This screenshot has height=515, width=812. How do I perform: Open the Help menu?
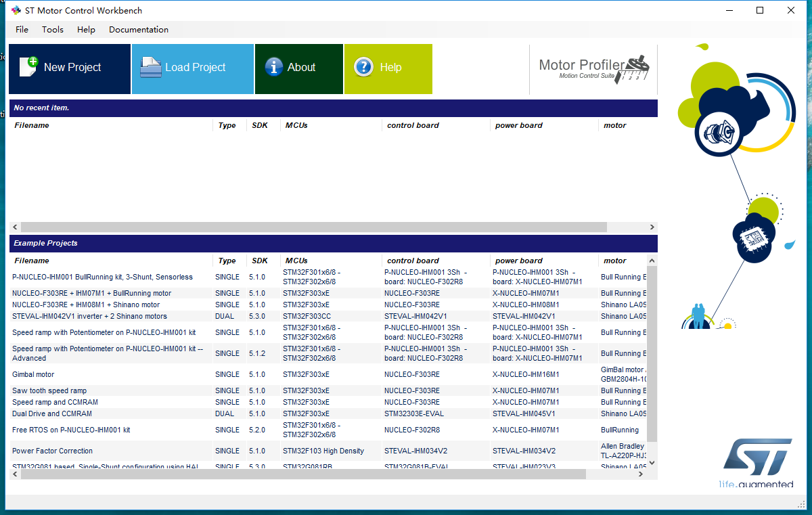86,30
